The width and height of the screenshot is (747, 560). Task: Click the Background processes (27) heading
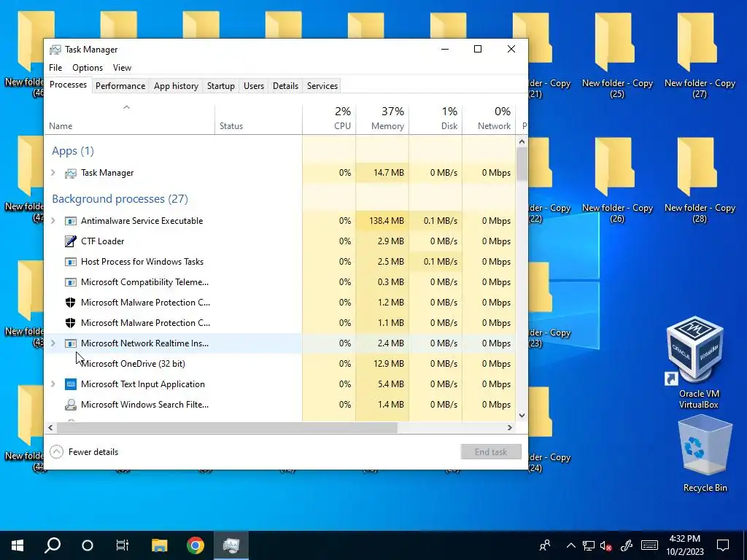(x=120, y=199)
